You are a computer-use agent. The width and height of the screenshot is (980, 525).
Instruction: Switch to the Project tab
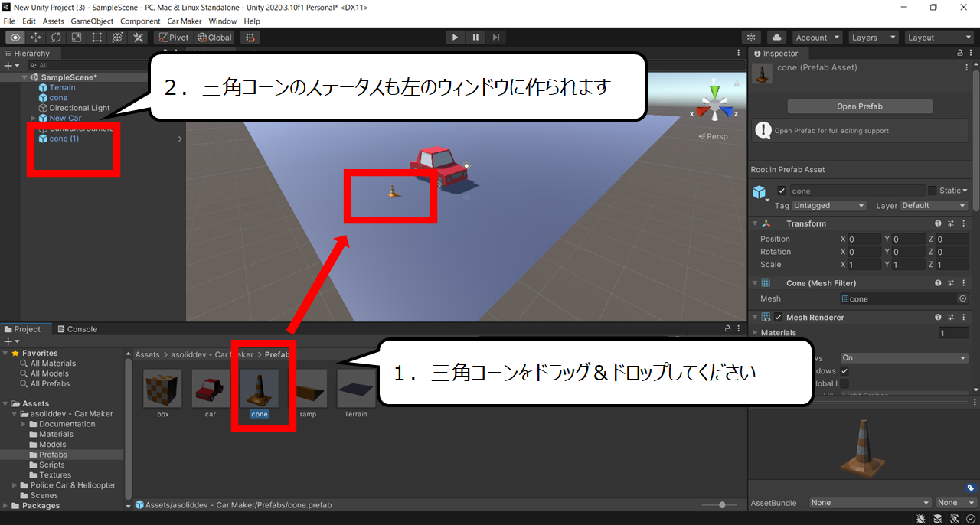point(23,329)
